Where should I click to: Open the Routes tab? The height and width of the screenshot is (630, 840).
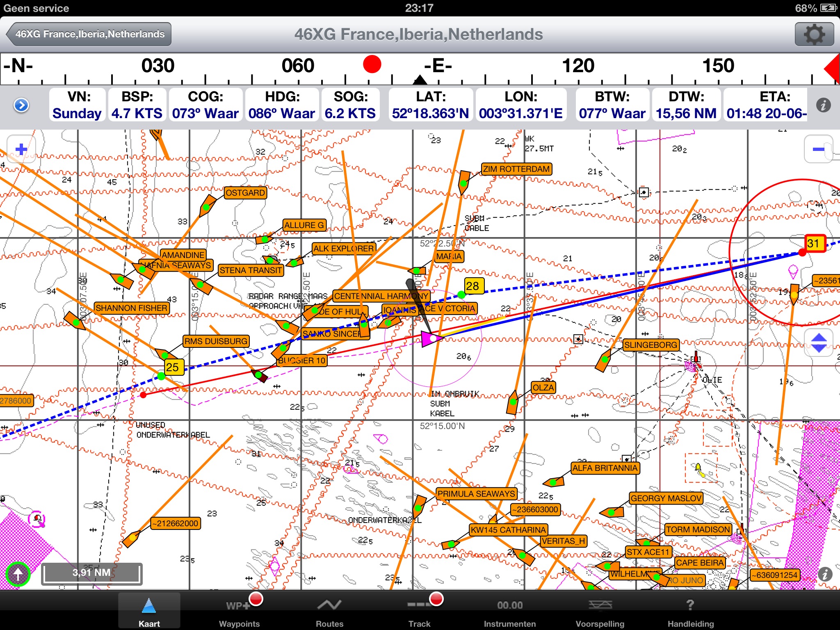(x=330, y=611)
